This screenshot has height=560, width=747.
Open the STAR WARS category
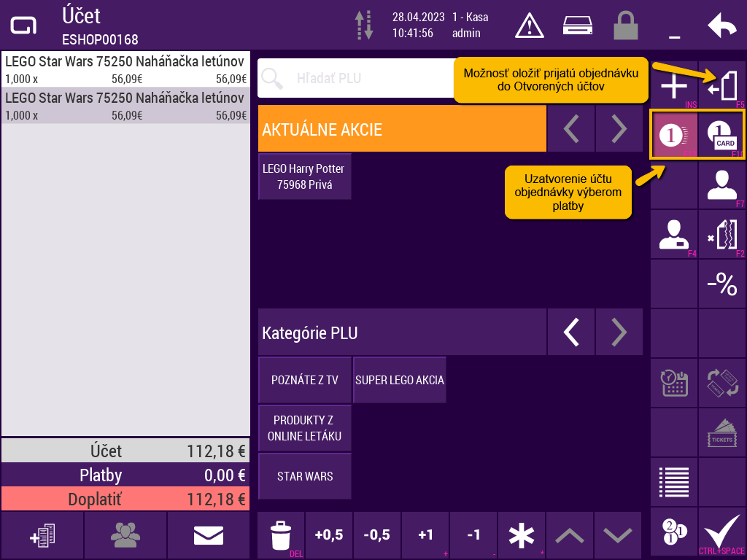305,476
